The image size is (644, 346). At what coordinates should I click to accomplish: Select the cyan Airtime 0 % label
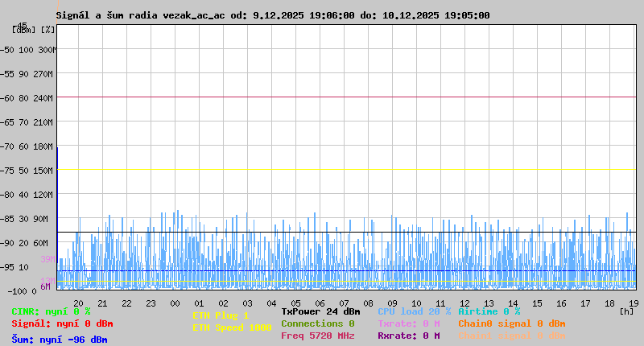(x=489, y=311)
